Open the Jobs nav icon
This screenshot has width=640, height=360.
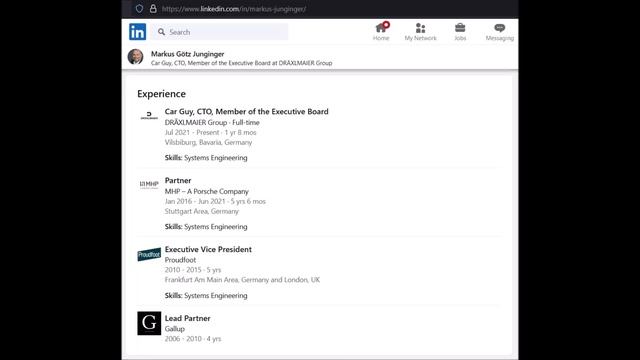coord(460,31)
